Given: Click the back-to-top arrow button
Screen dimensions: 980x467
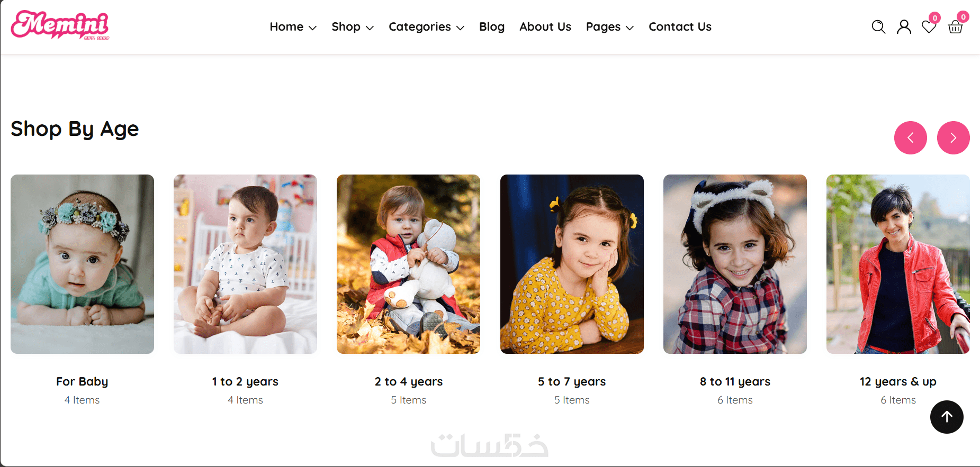Looking at the screenshot, I should coord(947,417).
